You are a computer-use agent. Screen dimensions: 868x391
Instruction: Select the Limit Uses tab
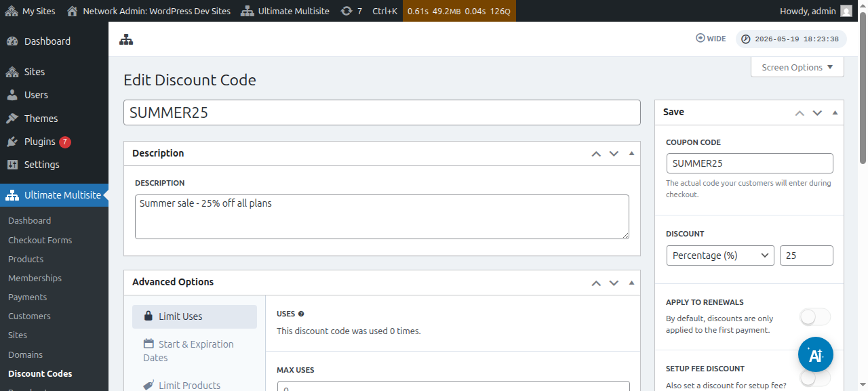pyautogui.click(x=195, y=316)
